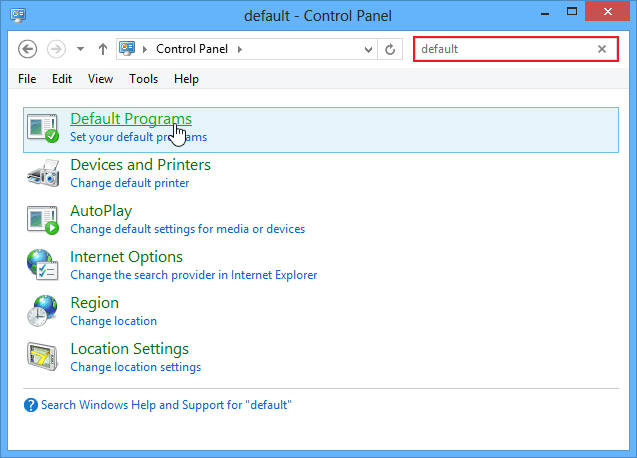The height and width of the screenshot is (458, 637).
Task: Minimize the Control Panel window
Action: tap(545, 13)
